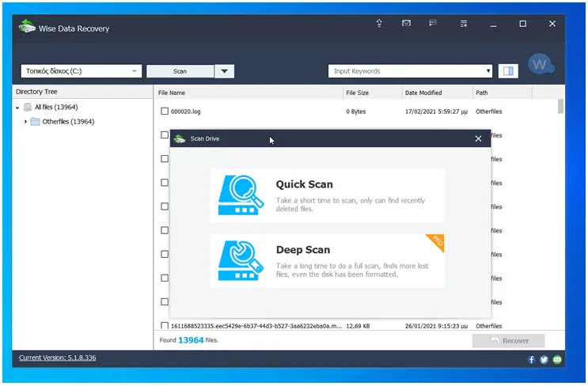Click the 17/02/2021 5:59:27 date cell
Image resolution: width=588 pixels, height=386 pixels.
tap(436, 112)
